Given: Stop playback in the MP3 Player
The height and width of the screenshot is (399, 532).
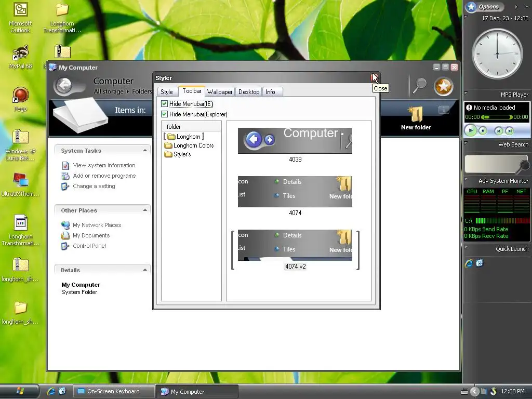Looking at the screenshot, I should [483, 130].
